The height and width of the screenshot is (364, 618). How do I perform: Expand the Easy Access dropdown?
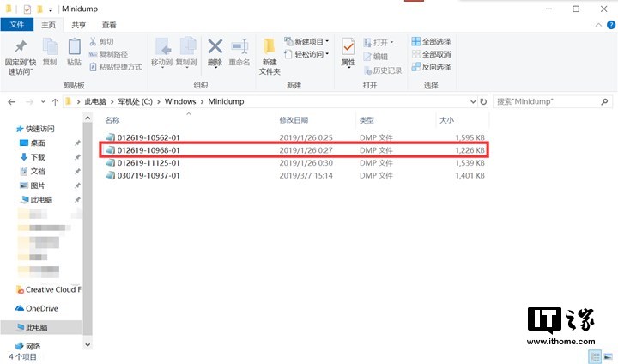click(x=308, y=54)
